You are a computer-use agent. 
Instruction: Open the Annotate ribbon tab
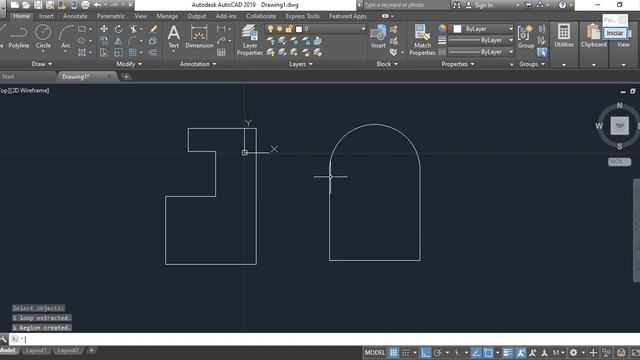75,16
